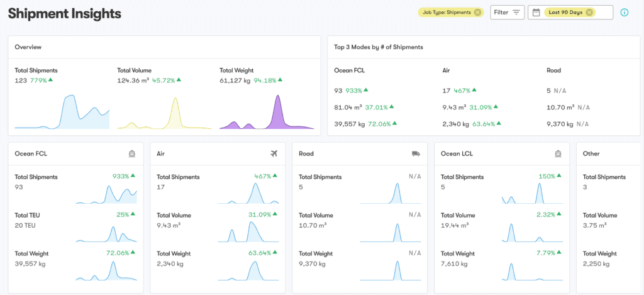
Task: Click the airplane icon on Air card
Action: (274, 153)
